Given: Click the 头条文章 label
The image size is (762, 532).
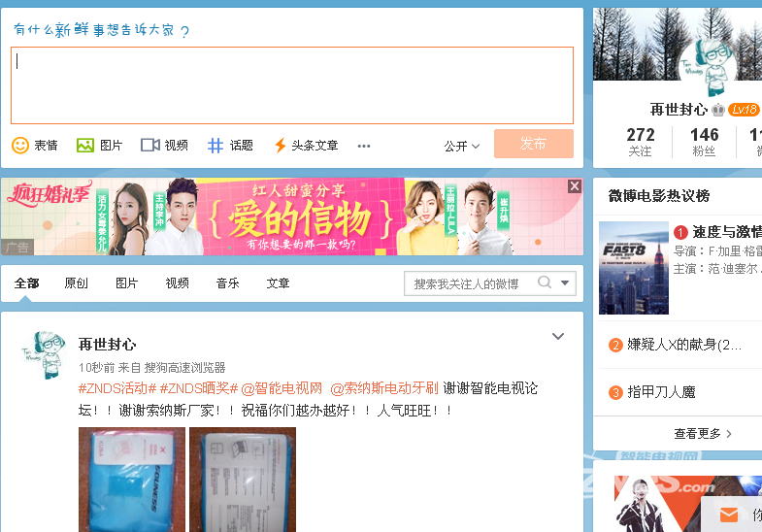Looking at the screenshot, I should coord(315,145).
